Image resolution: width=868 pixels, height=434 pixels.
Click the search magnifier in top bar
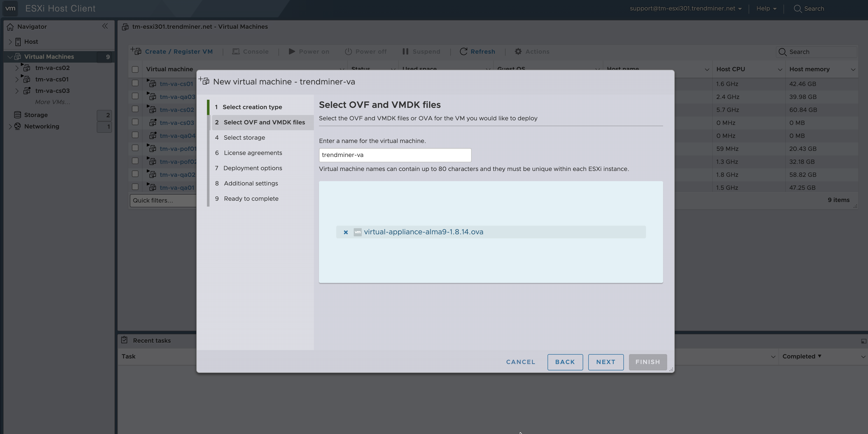797,9
